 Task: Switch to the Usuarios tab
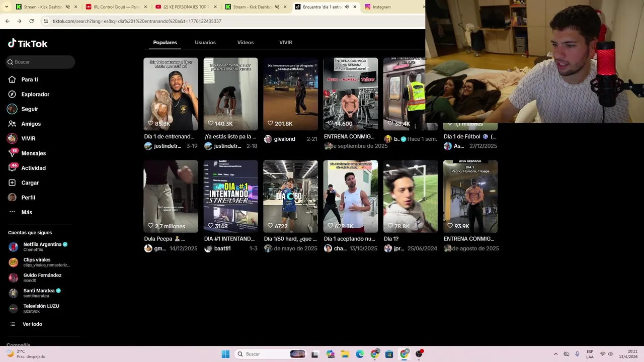point(205,43)
